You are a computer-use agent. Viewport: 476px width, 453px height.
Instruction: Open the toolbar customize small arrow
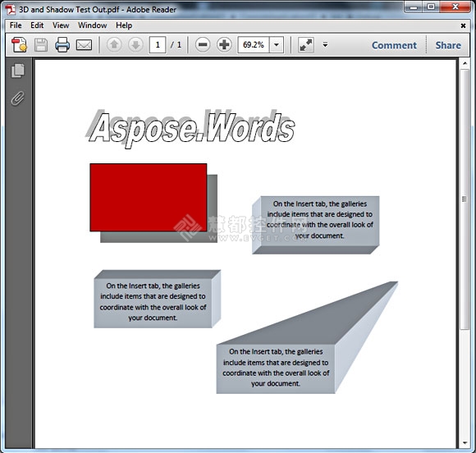[x=325, y=45]
